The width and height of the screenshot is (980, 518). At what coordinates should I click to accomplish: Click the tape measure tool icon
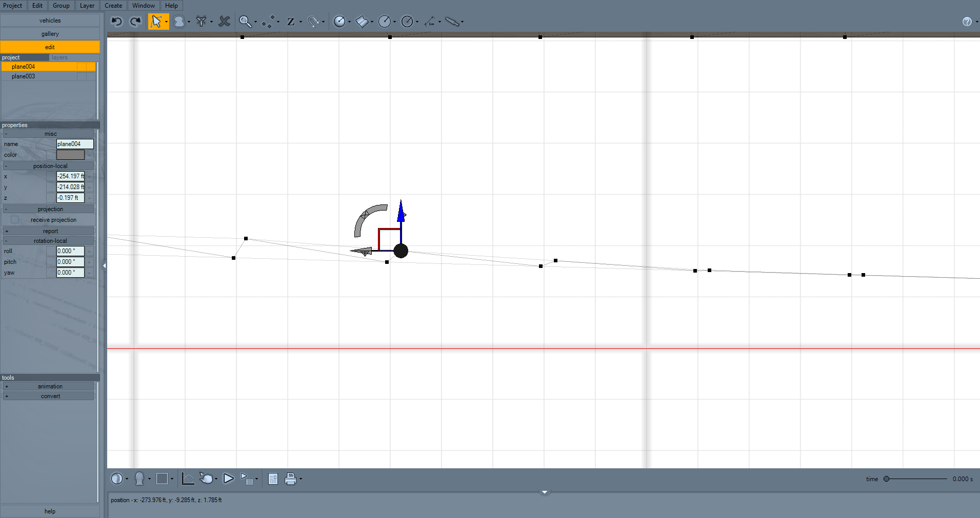[x=452, y=22]
